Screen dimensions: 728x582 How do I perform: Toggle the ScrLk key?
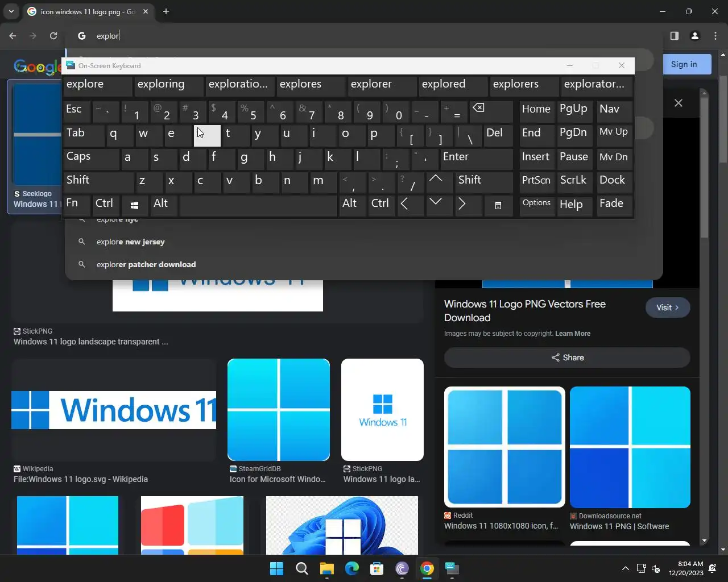(x=575, y=182)
